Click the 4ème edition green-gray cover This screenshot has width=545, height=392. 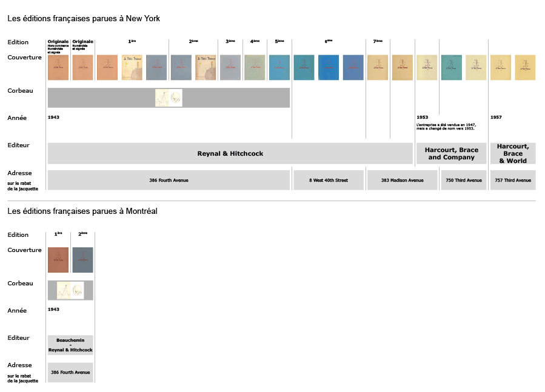coord(255,67)
